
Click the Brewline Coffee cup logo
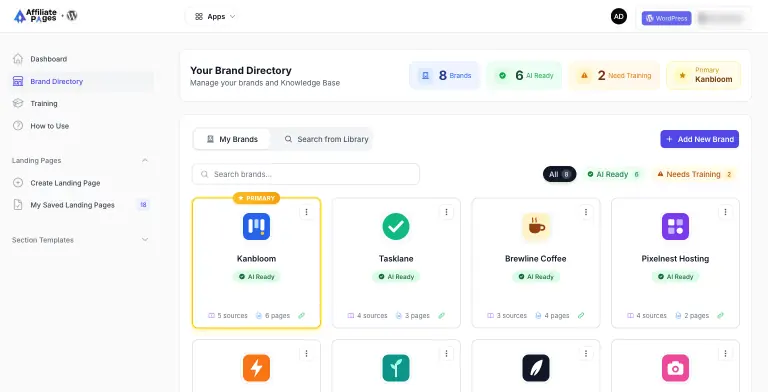(x=536, y=226)
